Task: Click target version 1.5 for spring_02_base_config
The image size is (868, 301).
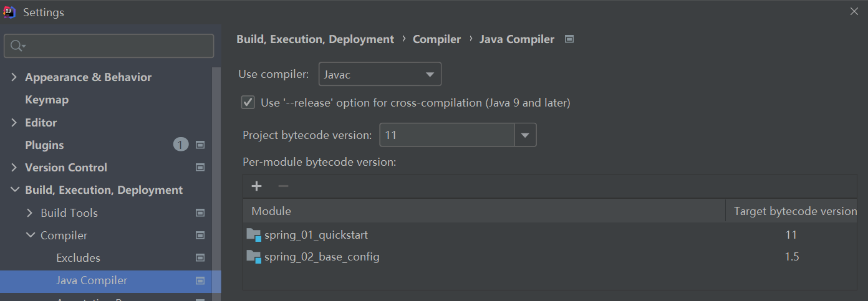Action: click(x=791, y=257)
